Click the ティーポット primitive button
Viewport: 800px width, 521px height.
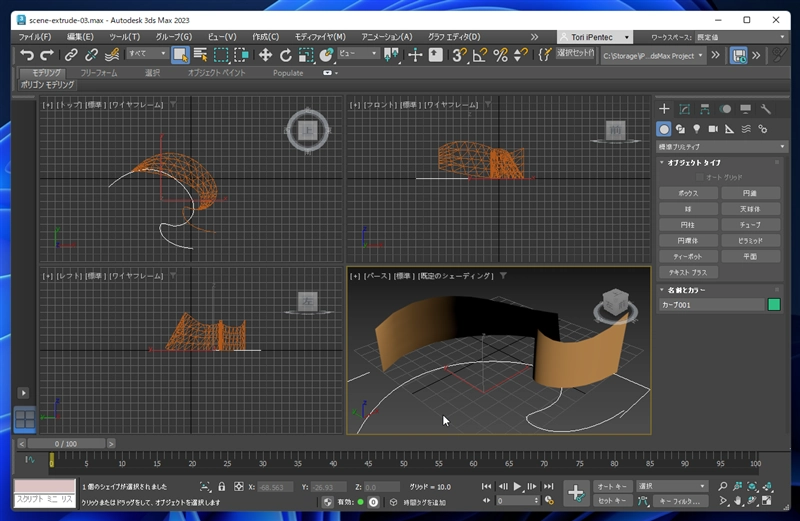[x=688, y=257]
